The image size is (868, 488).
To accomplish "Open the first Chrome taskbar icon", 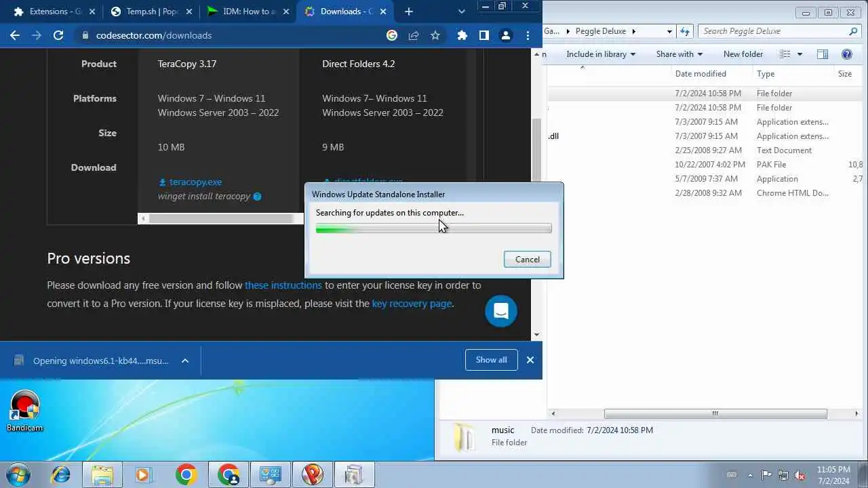I will click(186, 474).
